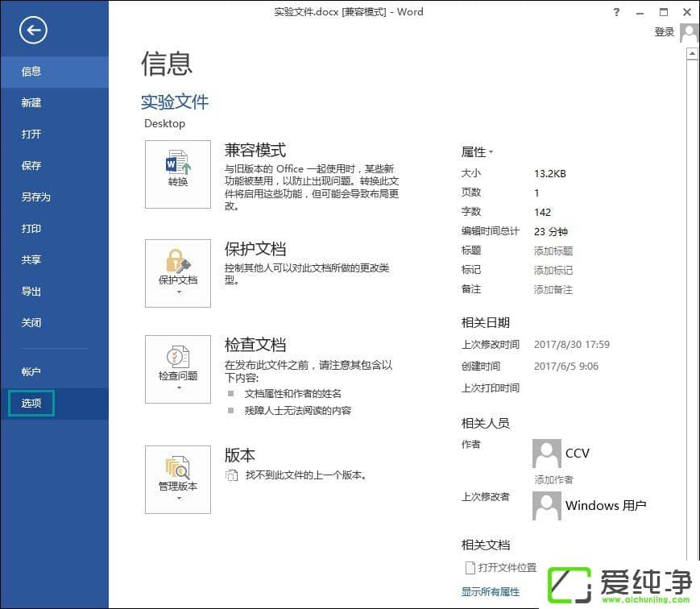
Task: Click the help question mark icon
Action: tap(616, 12)
